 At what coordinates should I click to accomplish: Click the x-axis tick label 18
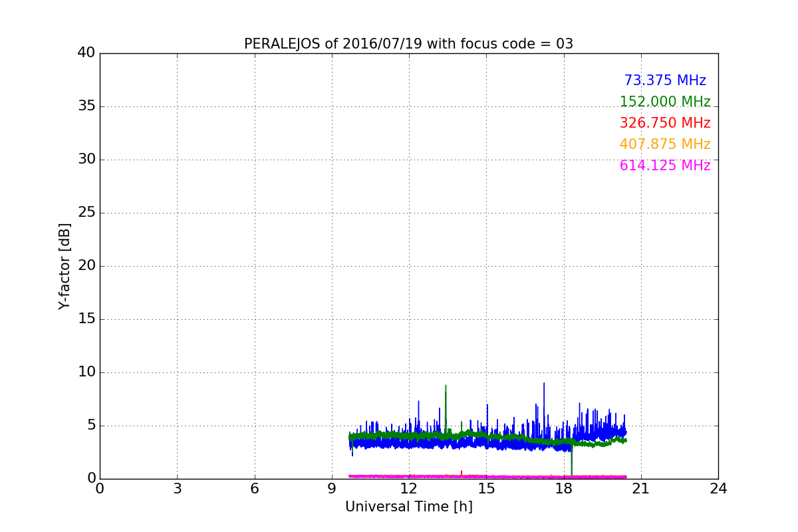tap(563, 489)
